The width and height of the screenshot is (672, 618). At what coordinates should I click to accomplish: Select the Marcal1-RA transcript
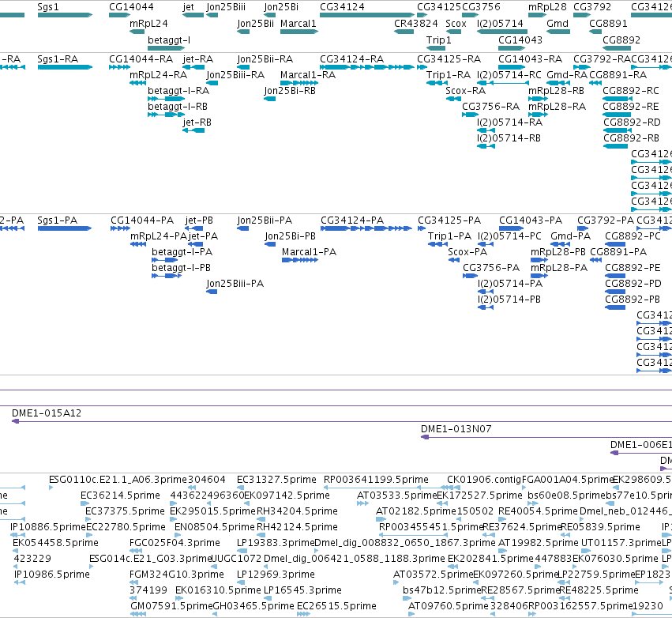click(299, 83)
